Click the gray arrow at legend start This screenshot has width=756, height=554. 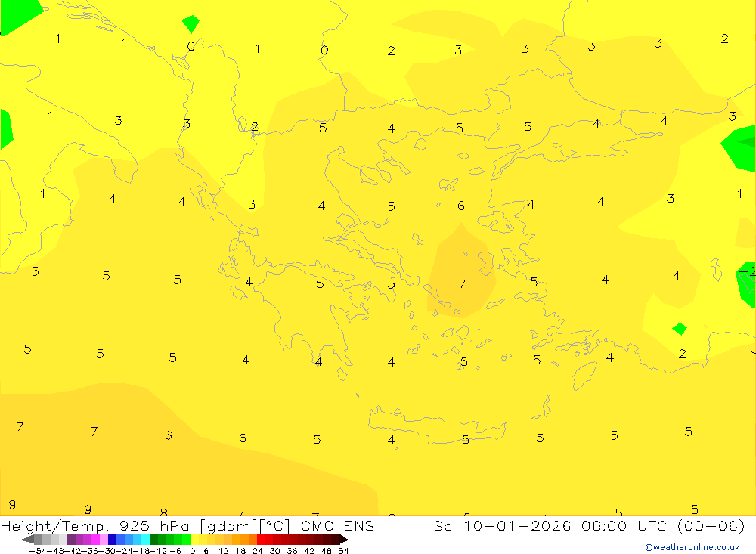27,539
